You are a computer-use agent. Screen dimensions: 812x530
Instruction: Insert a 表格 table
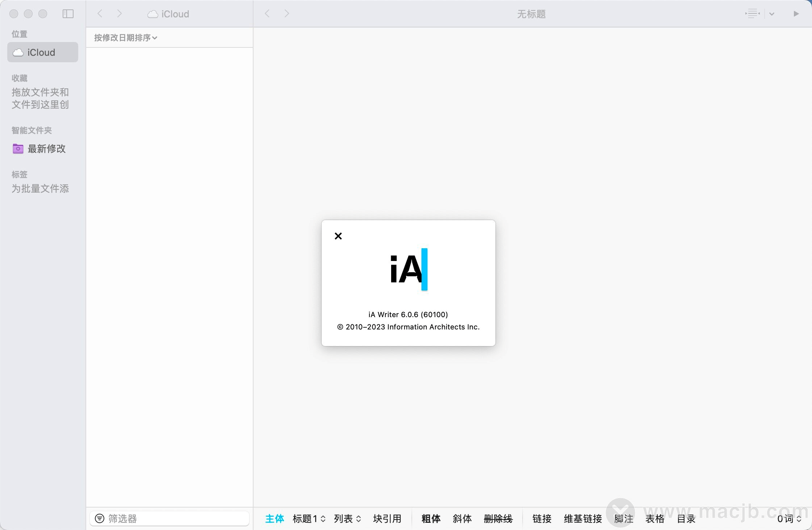[x=655, y=519]
